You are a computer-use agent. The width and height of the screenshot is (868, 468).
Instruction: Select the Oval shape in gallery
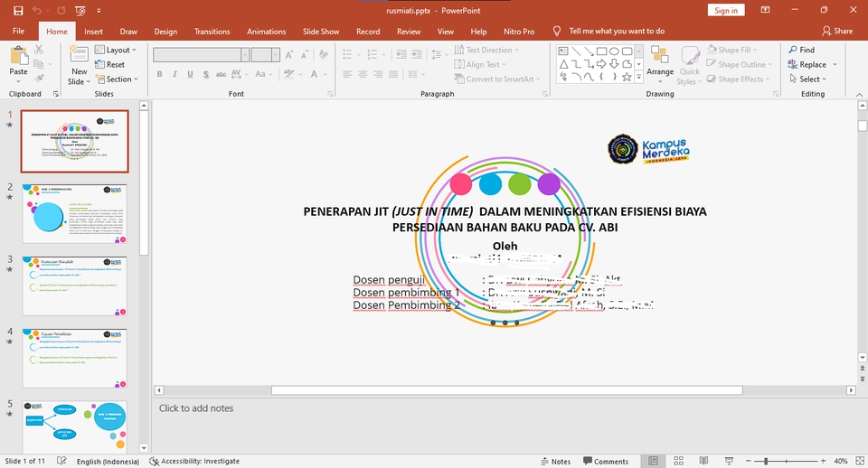coord(615,51)
